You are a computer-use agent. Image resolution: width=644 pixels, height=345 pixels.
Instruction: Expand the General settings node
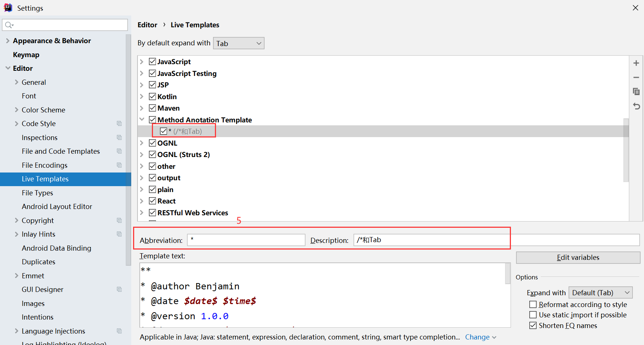pos(17,82)
